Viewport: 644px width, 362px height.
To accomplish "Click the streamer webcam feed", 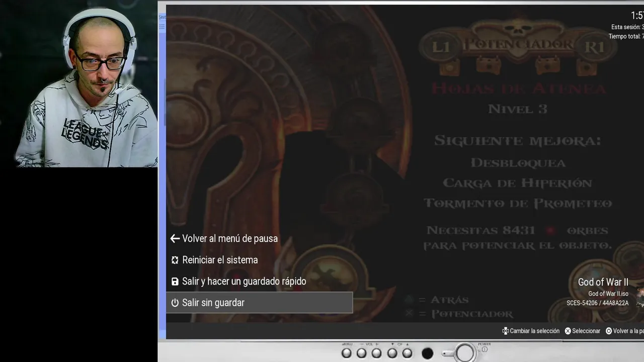I will click(79, 83).
